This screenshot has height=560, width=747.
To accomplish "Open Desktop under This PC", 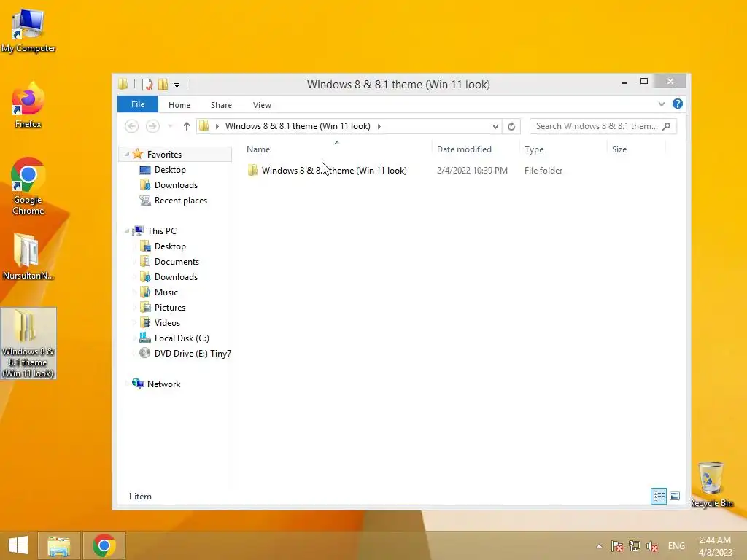I will (170, 246).
